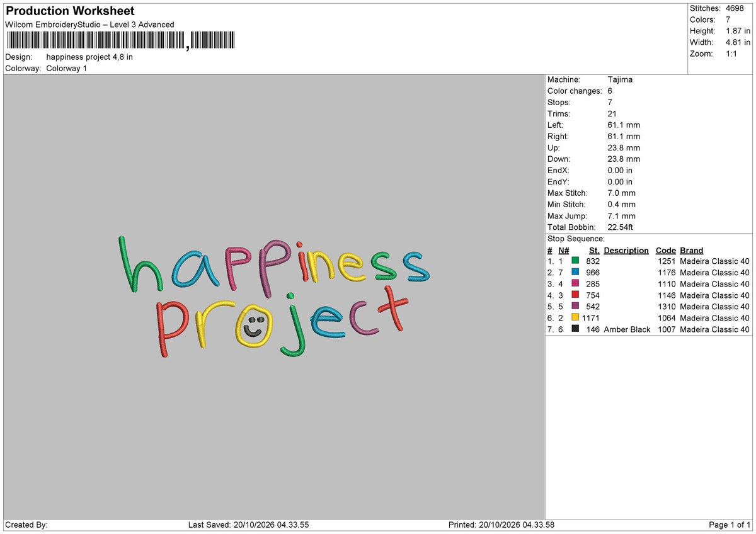The width and height of the screenshot is (756, 534).
Task: Click the Right value '61.1 mm'
Action: coord(624,136)
